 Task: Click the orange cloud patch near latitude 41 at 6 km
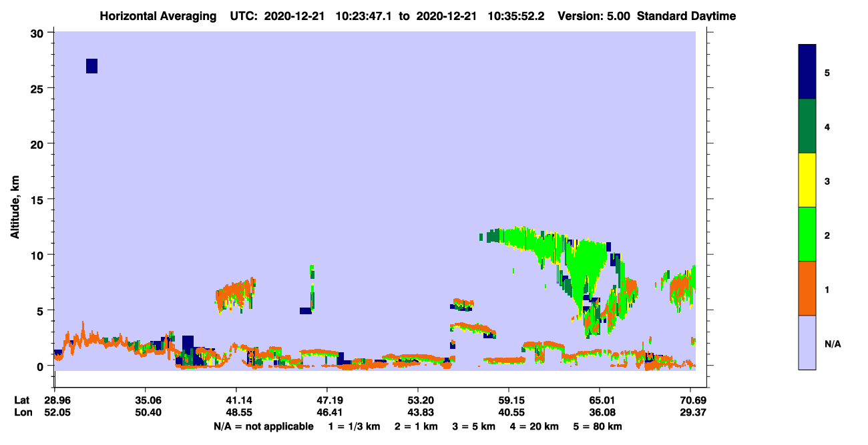[x=236, y=295]
